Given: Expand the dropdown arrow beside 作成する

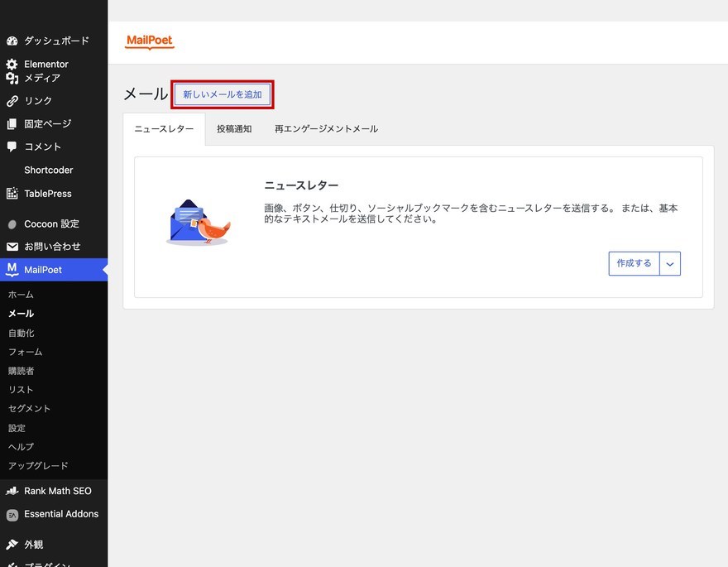Looking at the screenshot, I should click(x=670, y=264).
